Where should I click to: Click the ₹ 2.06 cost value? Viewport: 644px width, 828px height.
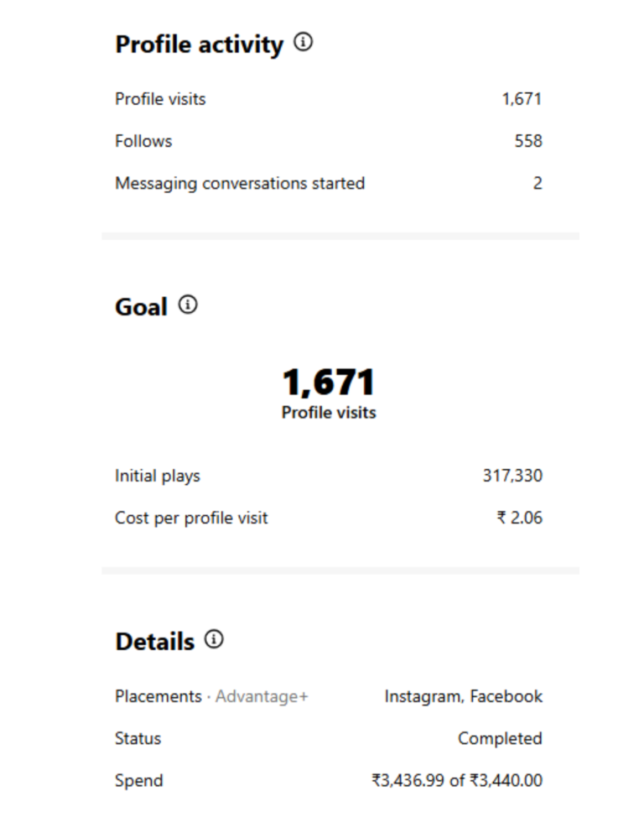click(520, 518)
